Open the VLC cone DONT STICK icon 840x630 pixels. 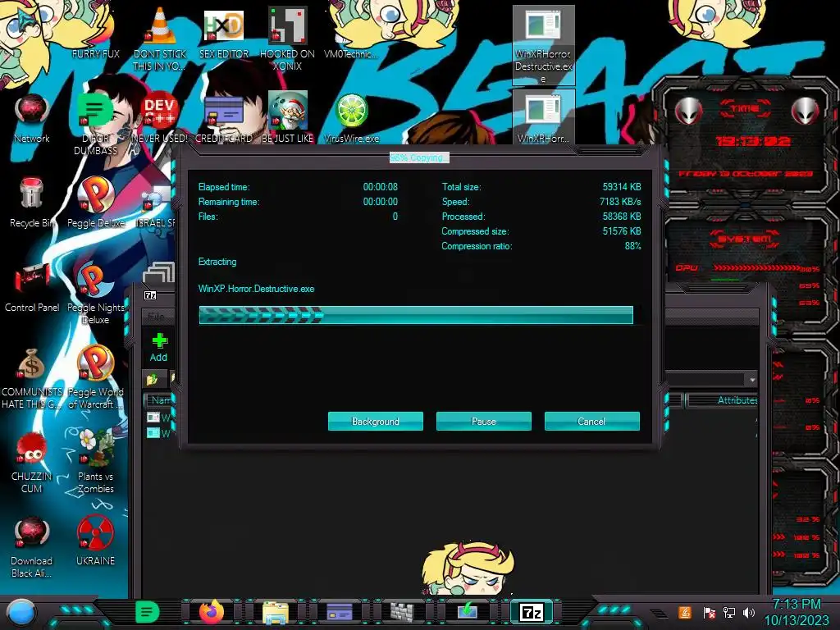tap(160, 38)
